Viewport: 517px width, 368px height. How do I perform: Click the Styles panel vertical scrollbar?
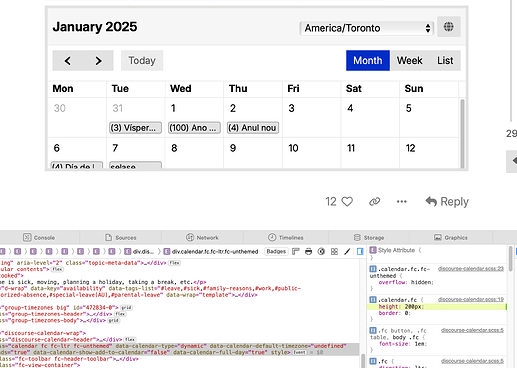point(510,259)
